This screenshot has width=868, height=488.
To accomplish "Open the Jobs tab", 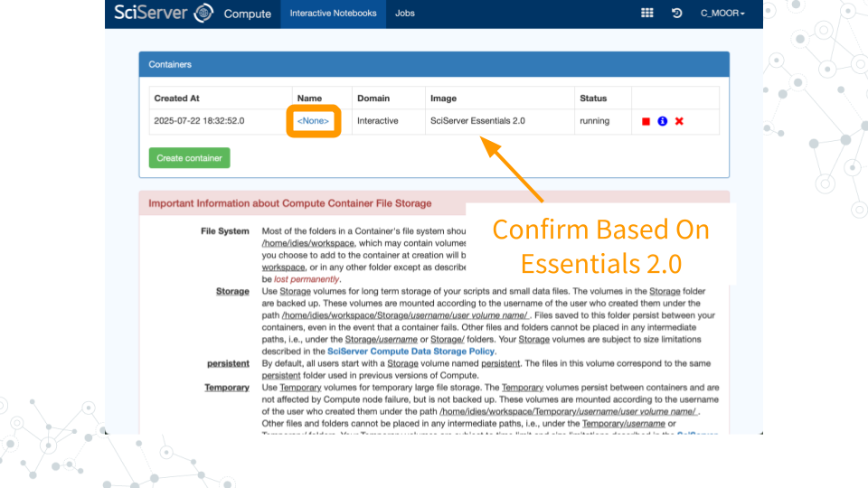I will (x=405, y=14).
